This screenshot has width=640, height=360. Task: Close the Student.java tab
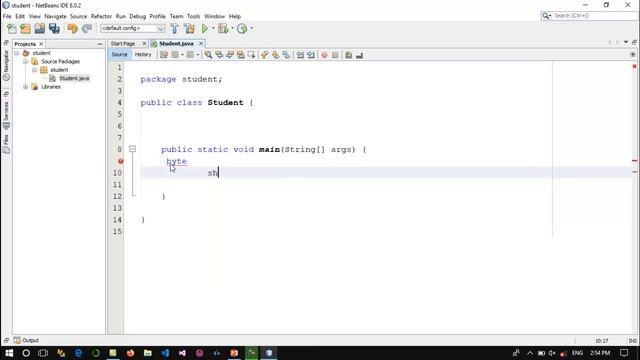click(x=200, y=43)
